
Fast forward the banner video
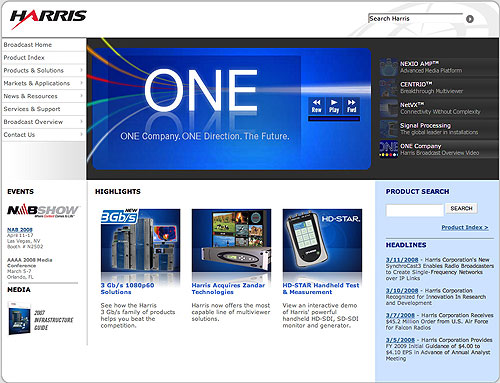pos(352,106)
